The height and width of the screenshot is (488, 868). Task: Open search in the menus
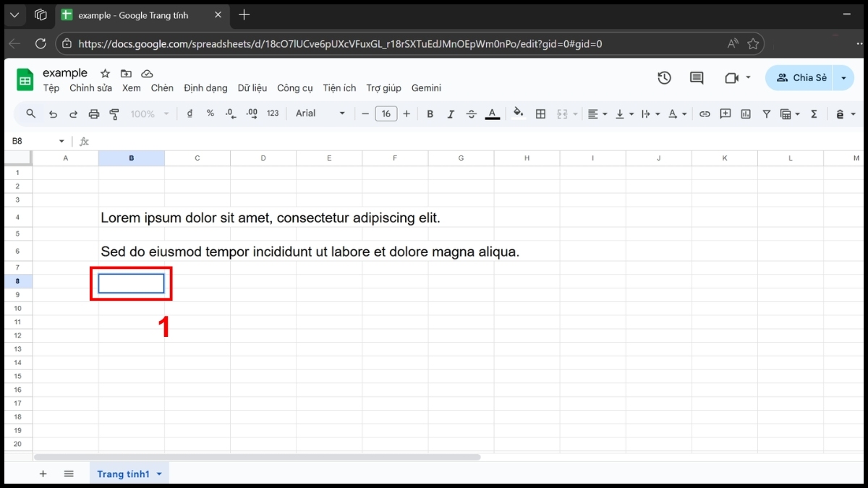(x=30, y=114)
